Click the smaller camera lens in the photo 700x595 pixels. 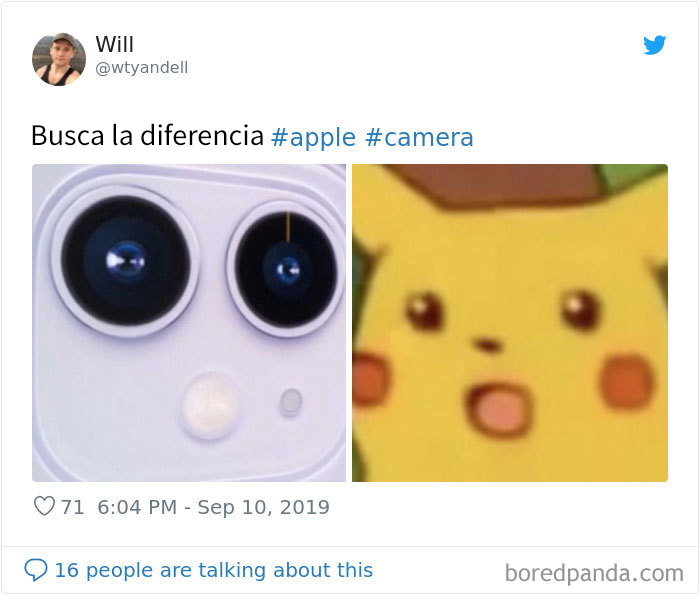(286, 268)
